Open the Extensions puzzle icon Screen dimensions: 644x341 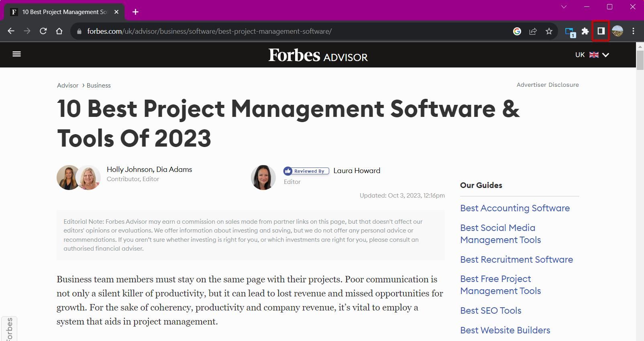[585, 31]
